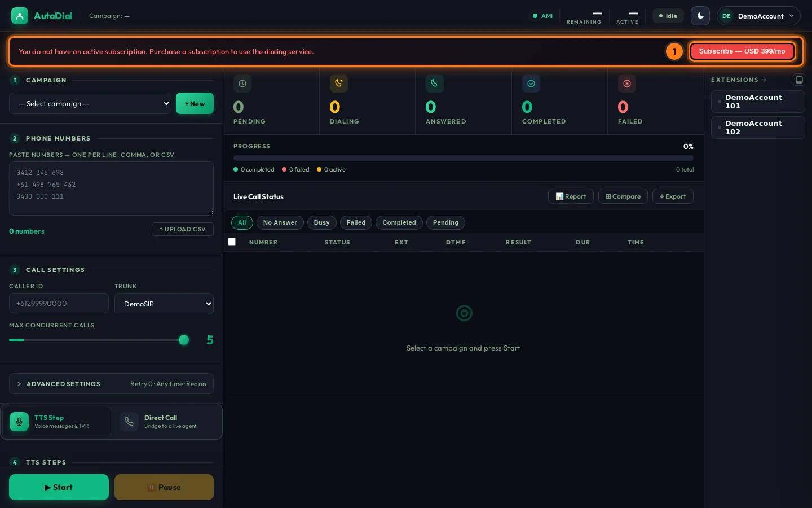Image resolution: width=812 pixels, height=508 pixels.
Task: Click the phone numbers paste textarea
Action: [111, 189]
